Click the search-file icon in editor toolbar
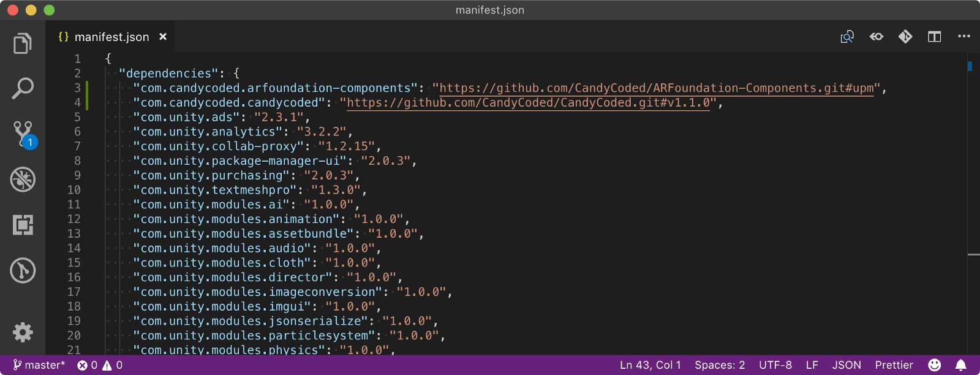Viewport: 980px width, 375px height. tap(847, 37)
